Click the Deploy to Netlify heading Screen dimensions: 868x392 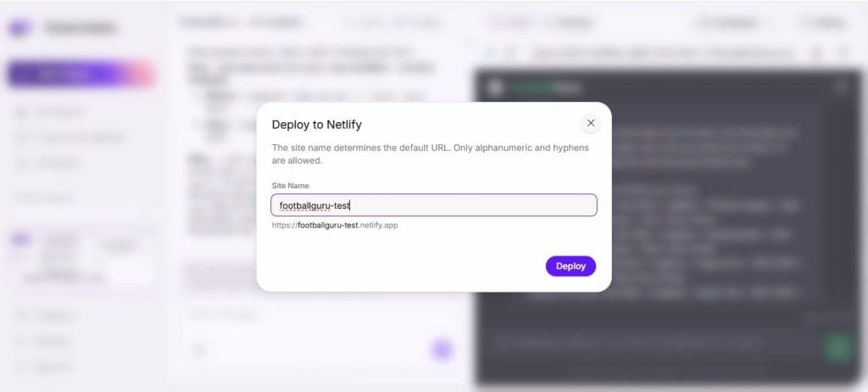tap(317, 125)
